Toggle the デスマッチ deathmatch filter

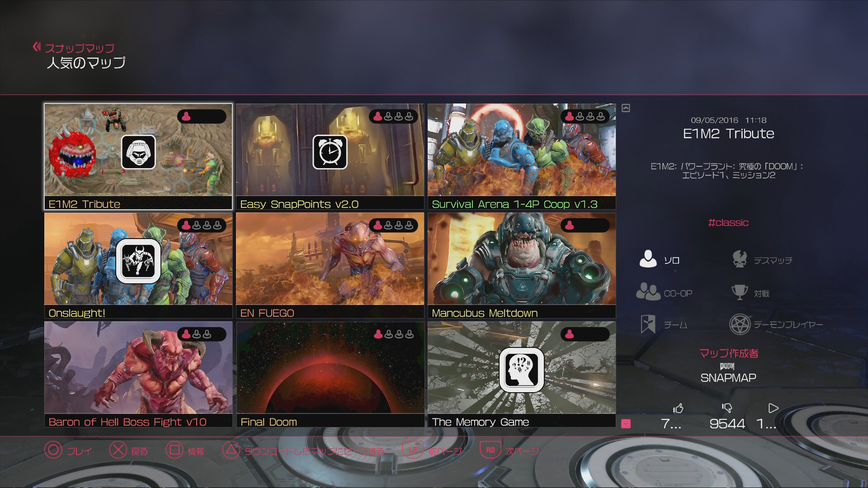(x=762, y=260)
